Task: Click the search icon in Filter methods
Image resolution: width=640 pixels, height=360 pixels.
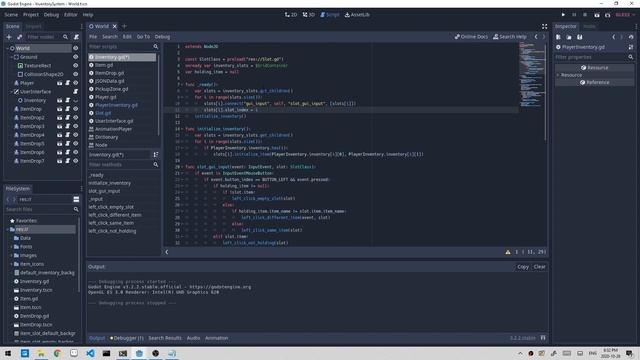Action: pyautogui.click(x=156, y=164)
